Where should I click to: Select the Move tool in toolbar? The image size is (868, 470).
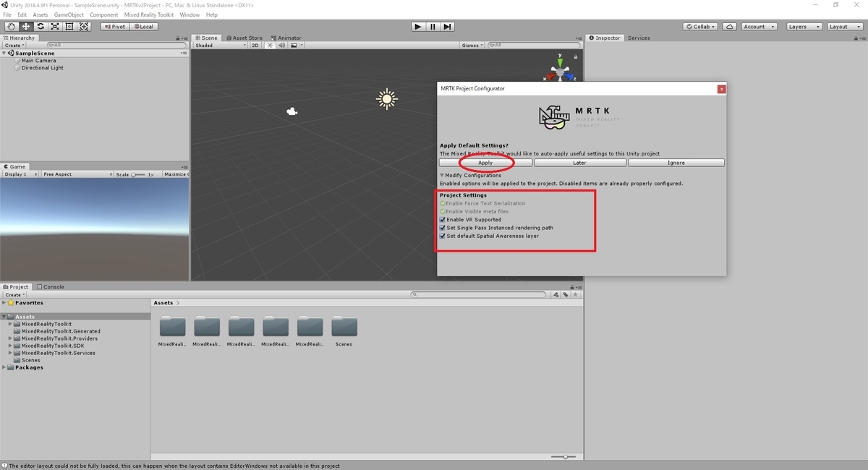(25, 27)
